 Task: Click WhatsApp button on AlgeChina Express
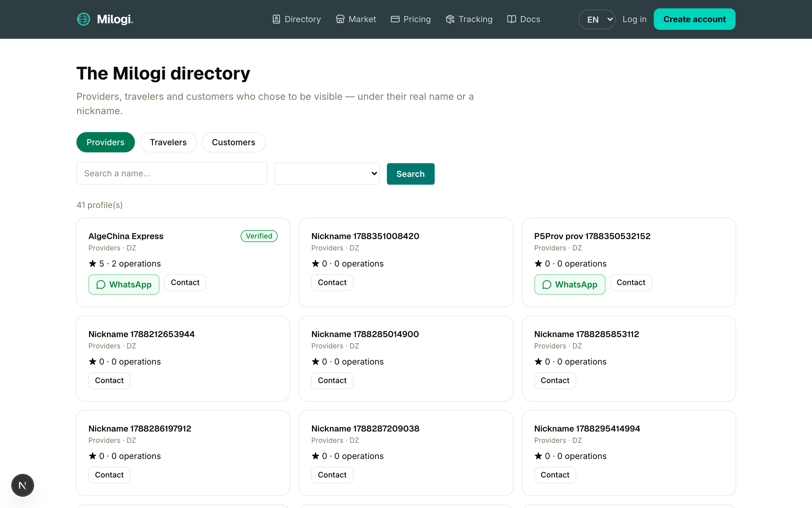[x=124, y=284]
